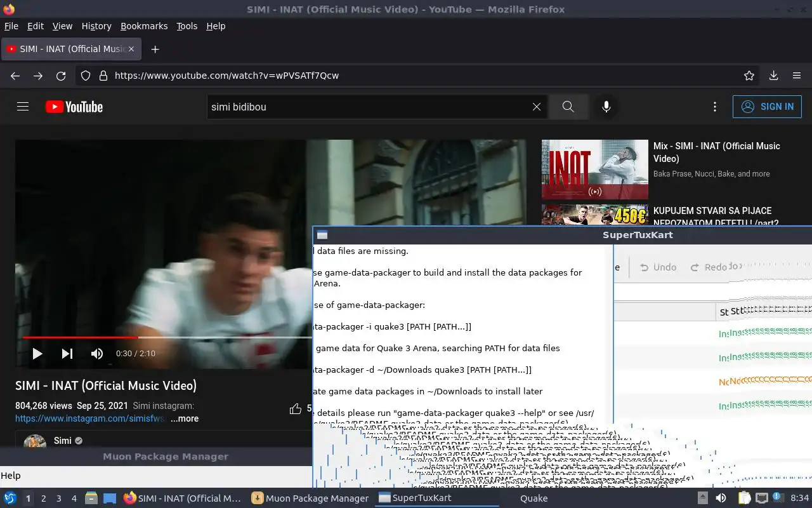Screen dimensions: 812x508
Task: Reload the current page
Action: (x=61, y=76)
